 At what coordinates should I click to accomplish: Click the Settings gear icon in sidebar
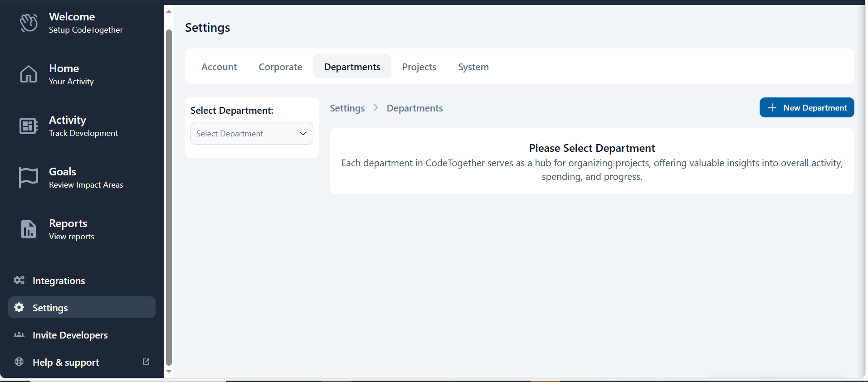[x=19, y=308]
